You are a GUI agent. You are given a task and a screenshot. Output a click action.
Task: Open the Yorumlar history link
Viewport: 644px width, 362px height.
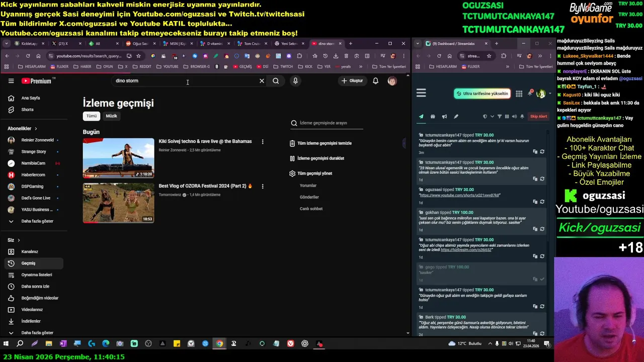click(x=308, y=186)
